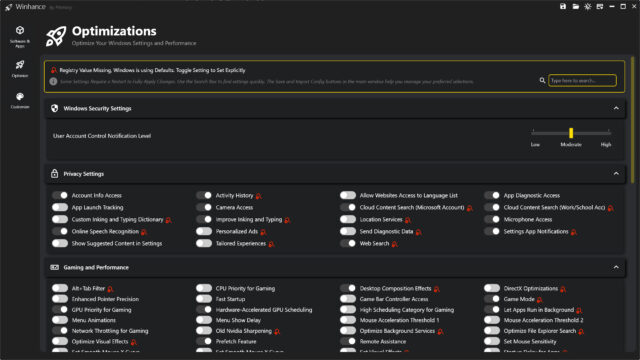Collapse the Privacy Settings section chevron
640x360 pixels.
click(616, 173)
